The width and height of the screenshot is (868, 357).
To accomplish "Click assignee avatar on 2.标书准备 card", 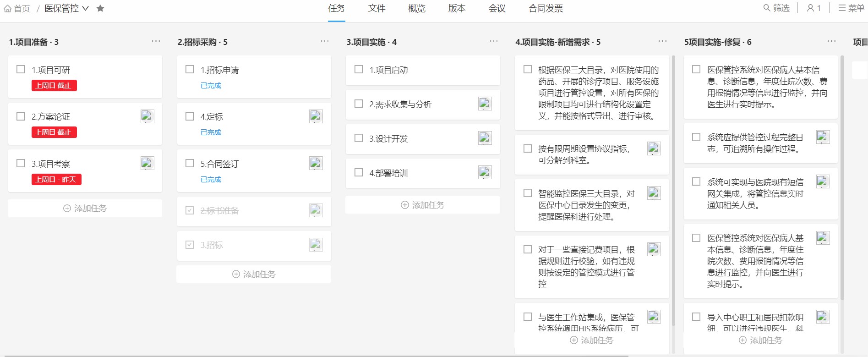I will point(316,210).
